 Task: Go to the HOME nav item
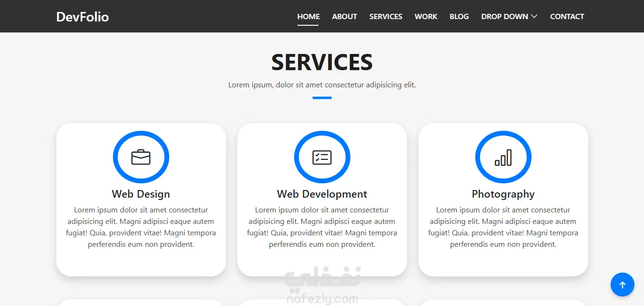click(308, 16)
